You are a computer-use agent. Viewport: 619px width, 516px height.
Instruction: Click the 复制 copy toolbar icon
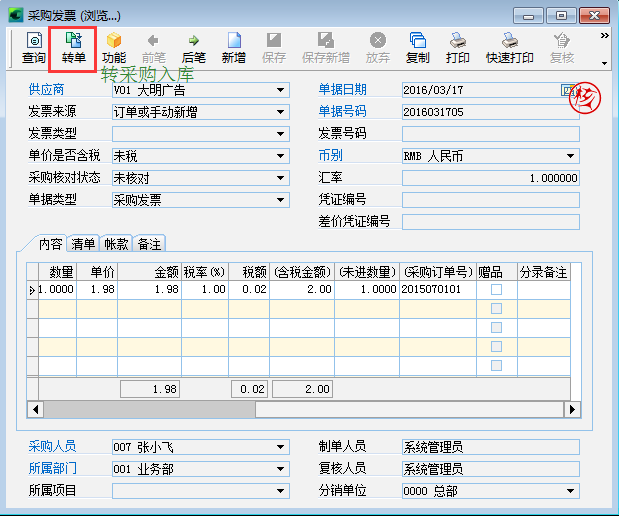[x=418, y=48]
